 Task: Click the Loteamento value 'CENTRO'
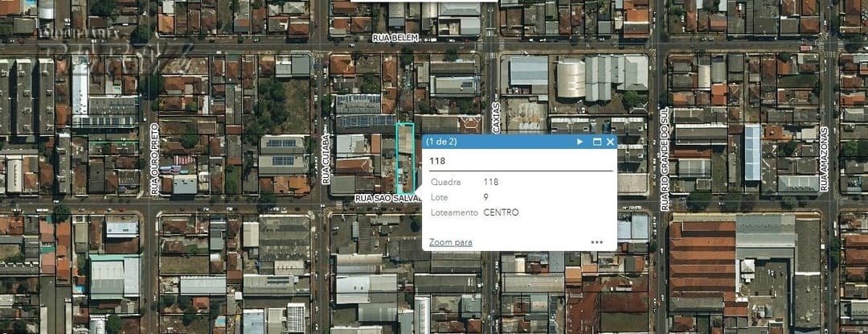click(x=501, y=212)
